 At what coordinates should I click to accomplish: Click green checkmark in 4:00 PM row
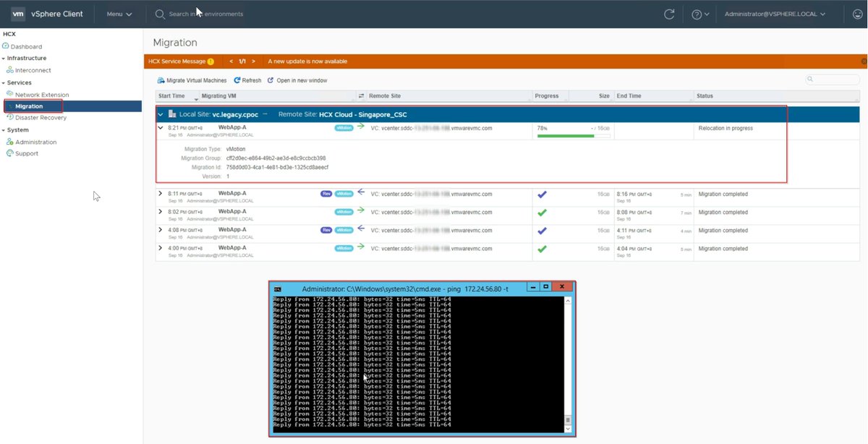pos(542,249)
